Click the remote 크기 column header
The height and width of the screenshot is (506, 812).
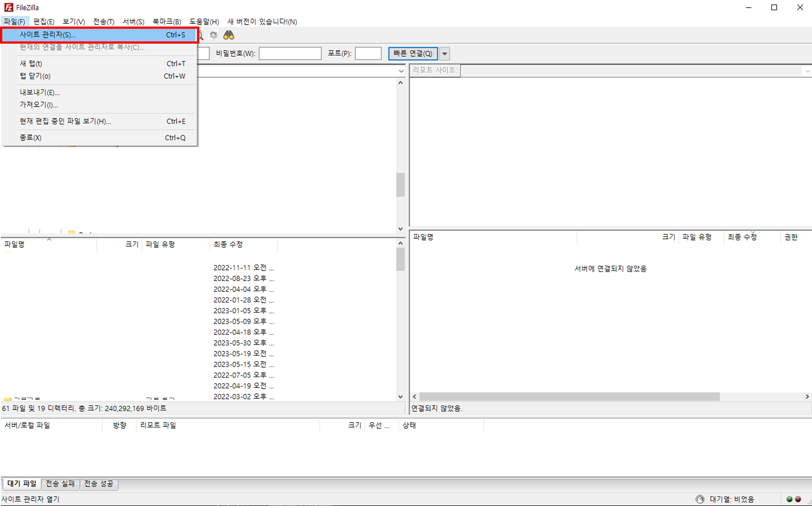(x=628, y=237)
